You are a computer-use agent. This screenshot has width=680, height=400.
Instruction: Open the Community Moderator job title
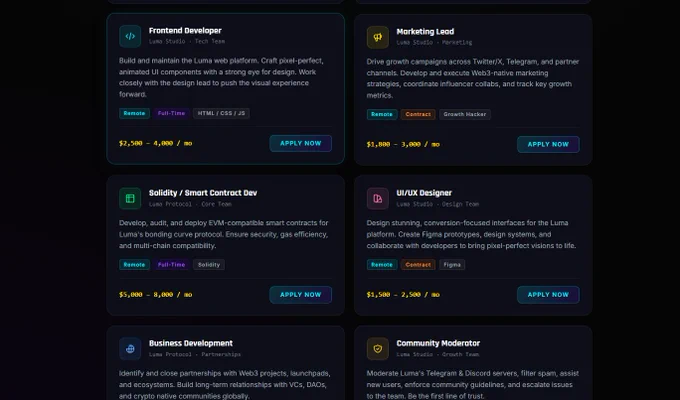point(438,343)
